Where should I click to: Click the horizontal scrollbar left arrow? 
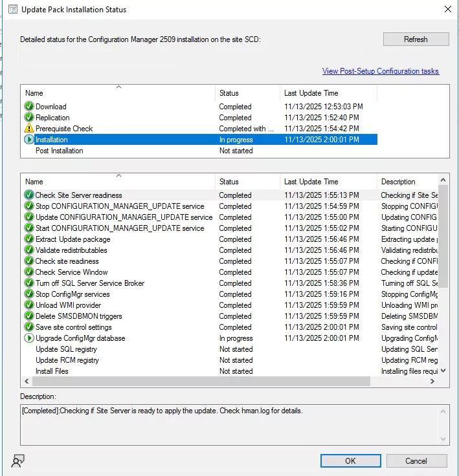coord(27,381)
